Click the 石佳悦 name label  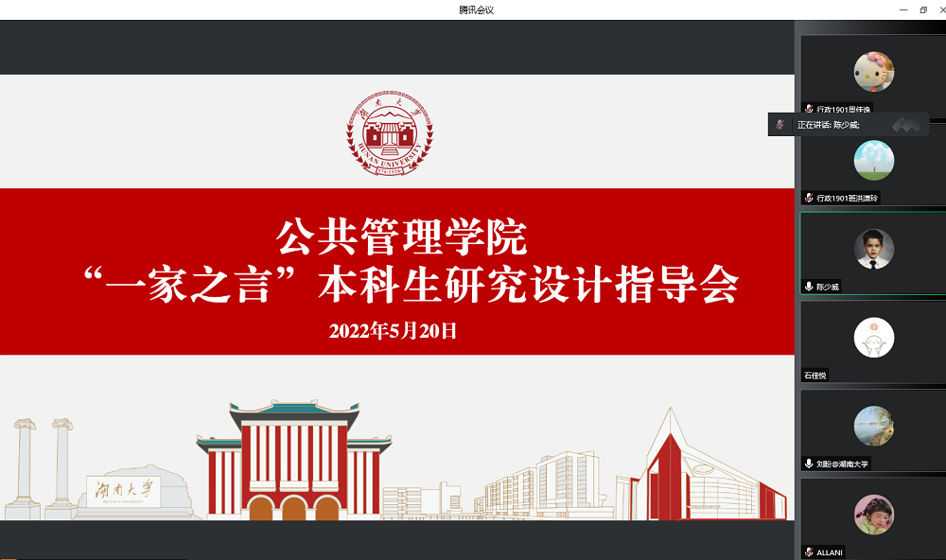[815, 376]
